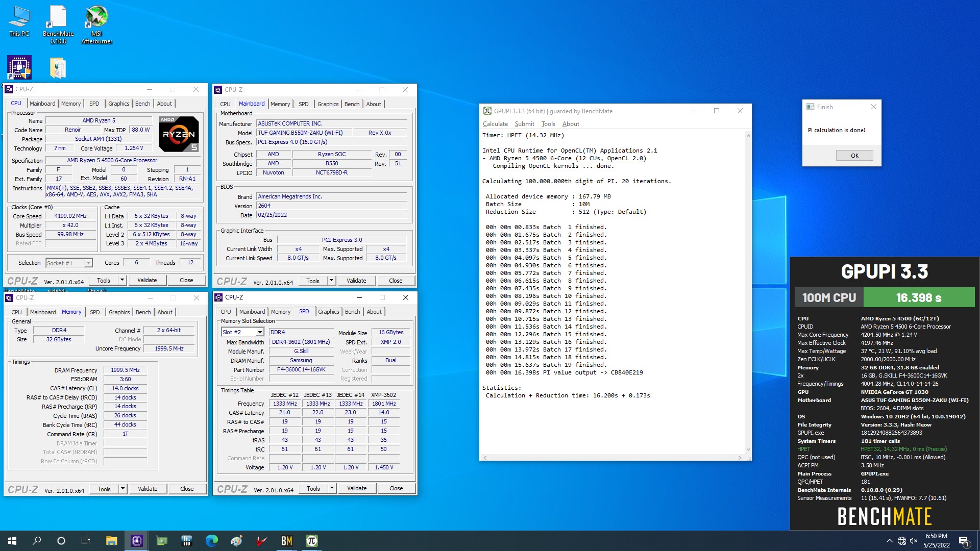Image resolution: width=980 pixels, height=551 pixels.
Task: Switch to Bench tab in CPU tab window
Action: pos(142,104)
